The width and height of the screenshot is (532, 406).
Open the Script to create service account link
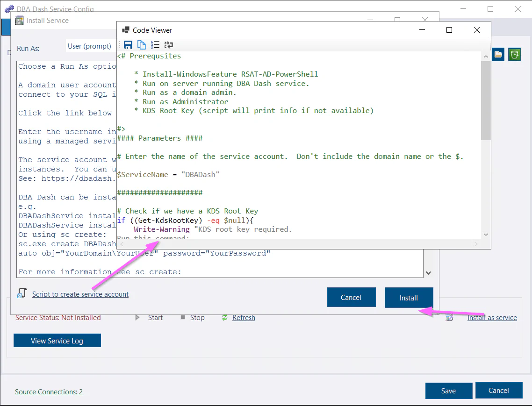(x=80, y=294)
